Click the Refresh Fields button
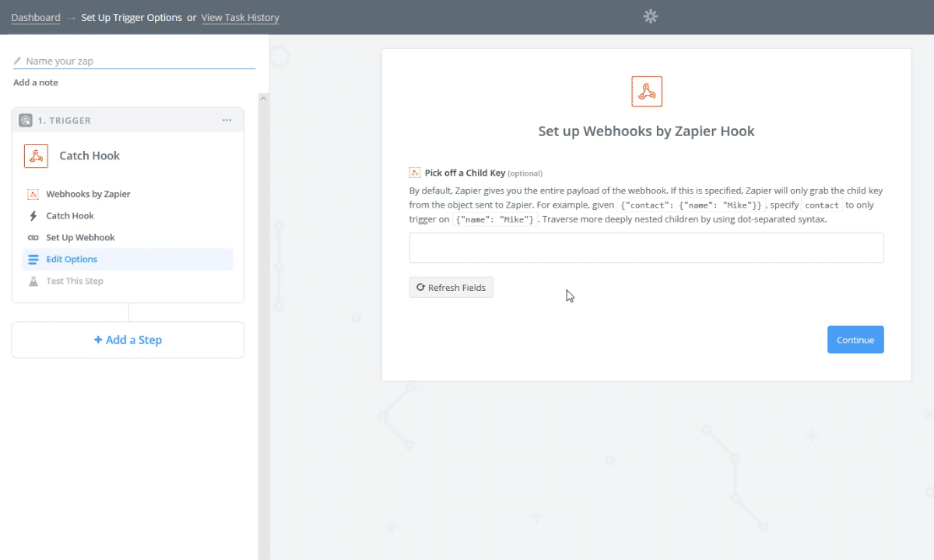The width and height of the screenshot is (934, 560). click(451, 288)
